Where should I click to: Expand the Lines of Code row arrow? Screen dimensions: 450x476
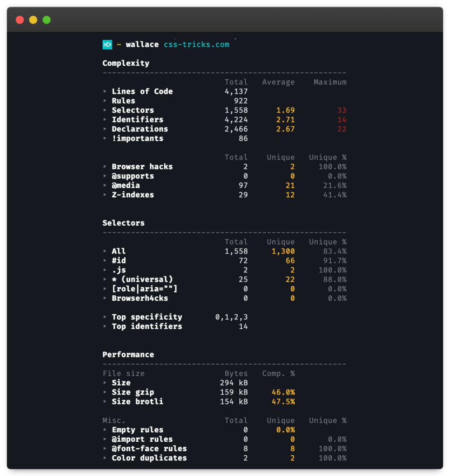point(105,91)
